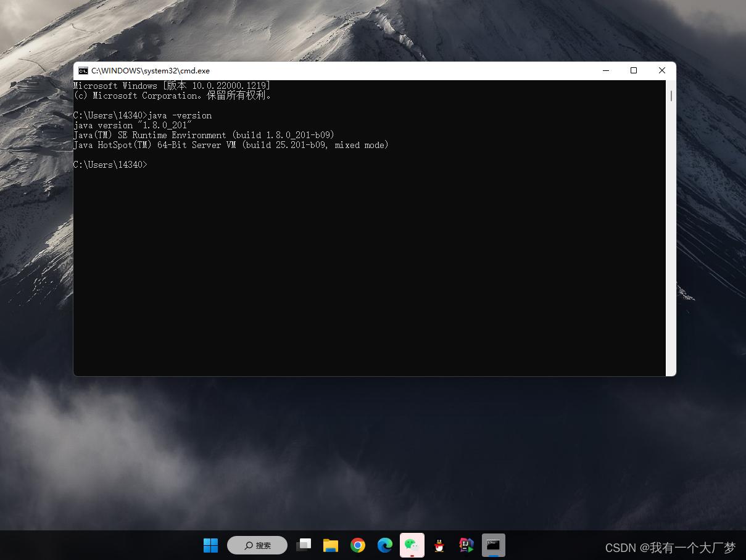746x560 pixels.
Task: Click inside the black console area
Action: pos(370,265)
